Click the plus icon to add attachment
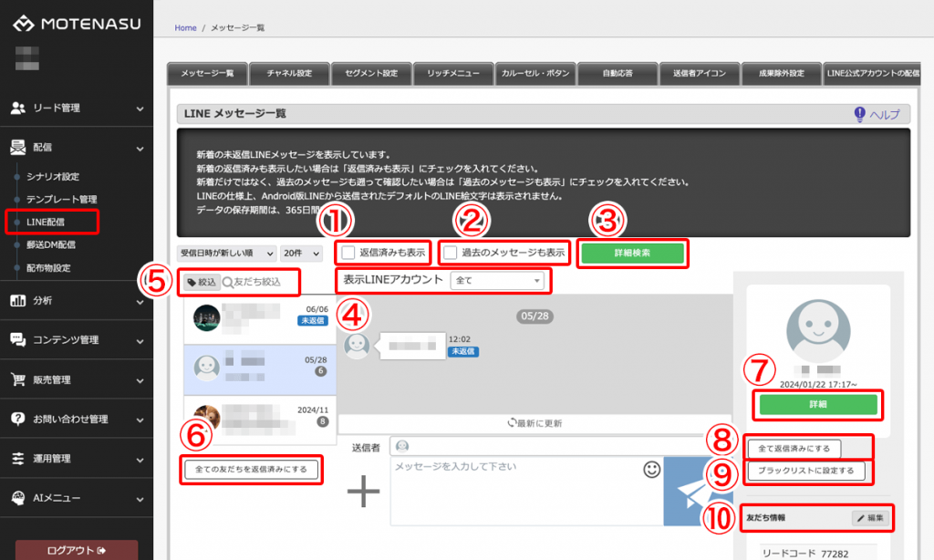 tap(363, 492)
